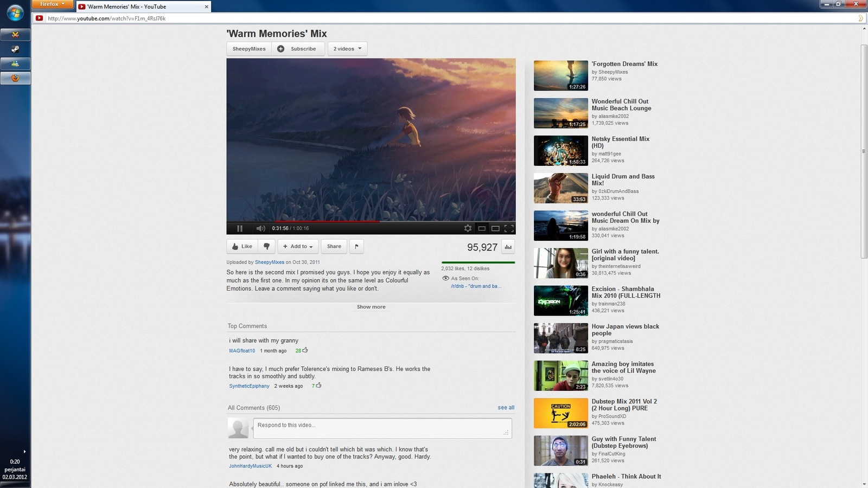Click the see all comments link
This screenshot has width=868, height=488.
506,408
